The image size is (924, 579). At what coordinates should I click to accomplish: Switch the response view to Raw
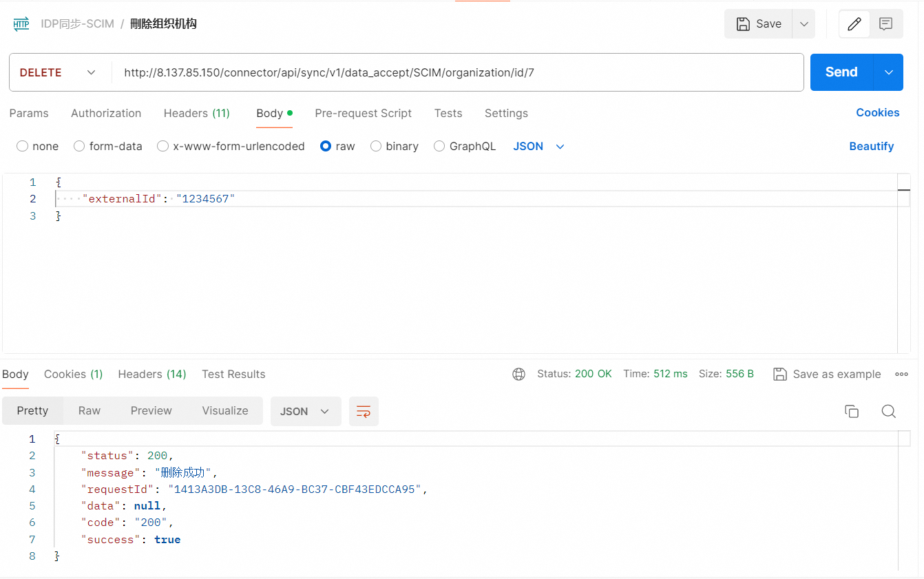tap(90, 410)
